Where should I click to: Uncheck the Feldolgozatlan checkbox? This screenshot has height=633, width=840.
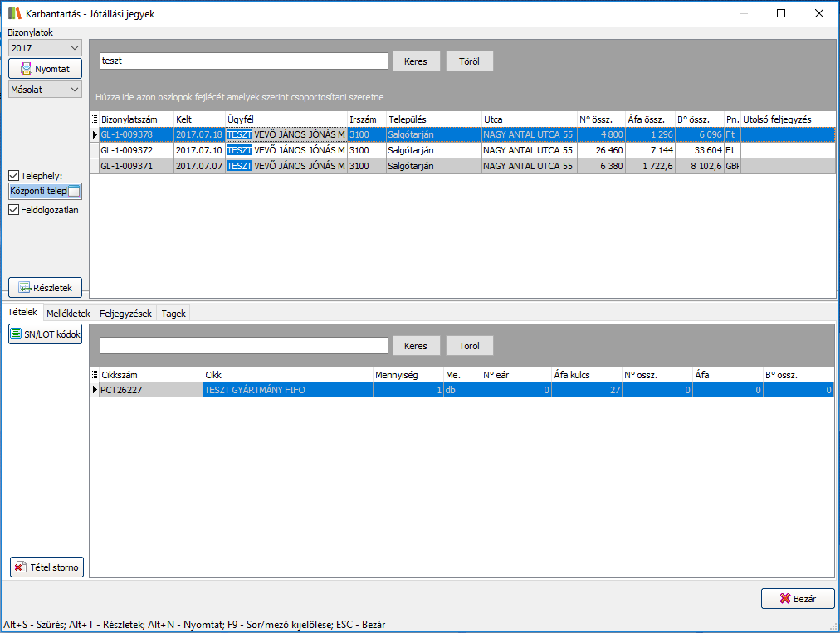tap(13, 210)
